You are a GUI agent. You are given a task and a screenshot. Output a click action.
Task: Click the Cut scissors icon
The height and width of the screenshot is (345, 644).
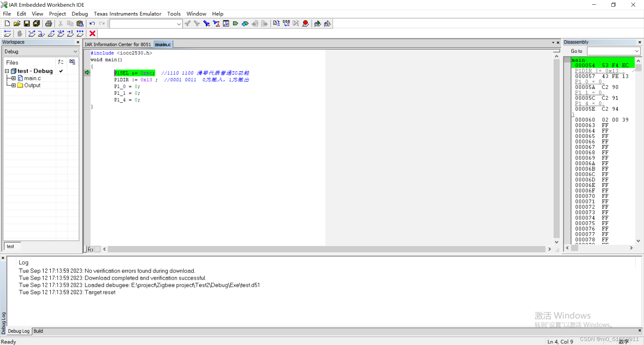[x=60, y=23]
